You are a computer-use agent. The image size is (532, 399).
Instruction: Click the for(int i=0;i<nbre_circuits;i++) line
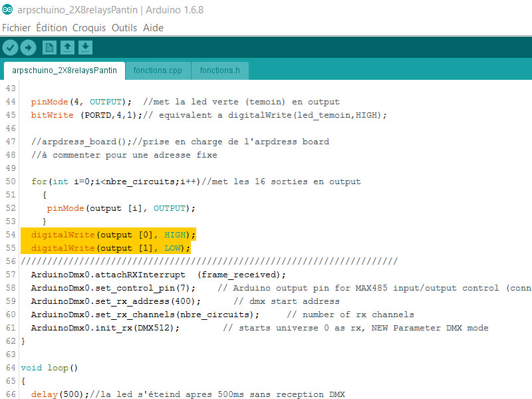click(x=196, y=182)
